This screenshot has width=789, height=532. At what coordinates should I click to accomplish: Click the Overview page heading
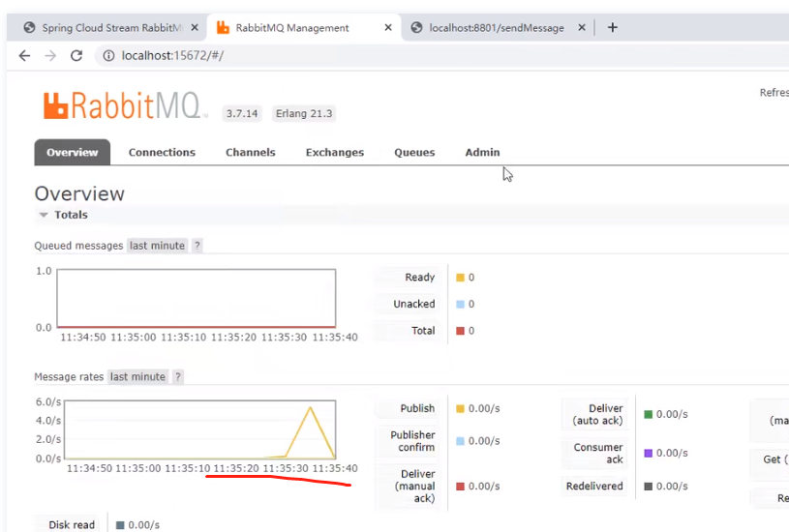pyautogui.click(x=79, y=193)
